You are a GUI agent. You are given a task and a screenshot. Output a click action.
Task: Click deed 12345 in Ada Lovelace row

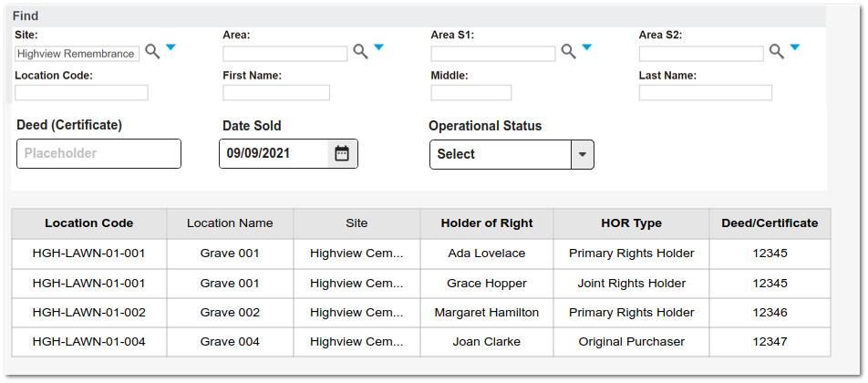pyautogui.click(x=770, y=254)
